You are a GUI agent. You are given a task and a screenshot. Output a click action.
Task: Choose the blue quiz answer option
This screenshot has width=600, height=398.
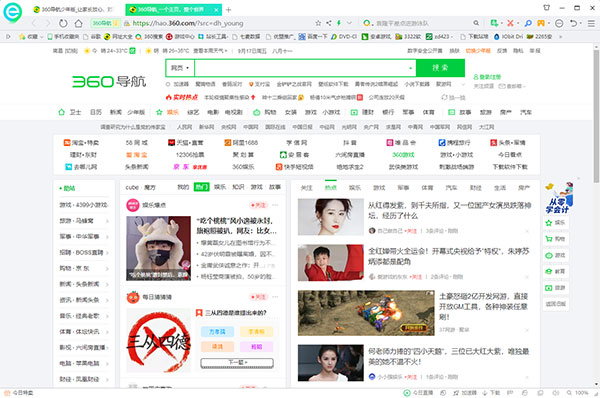pyautogui.click(x=217, y=331)
